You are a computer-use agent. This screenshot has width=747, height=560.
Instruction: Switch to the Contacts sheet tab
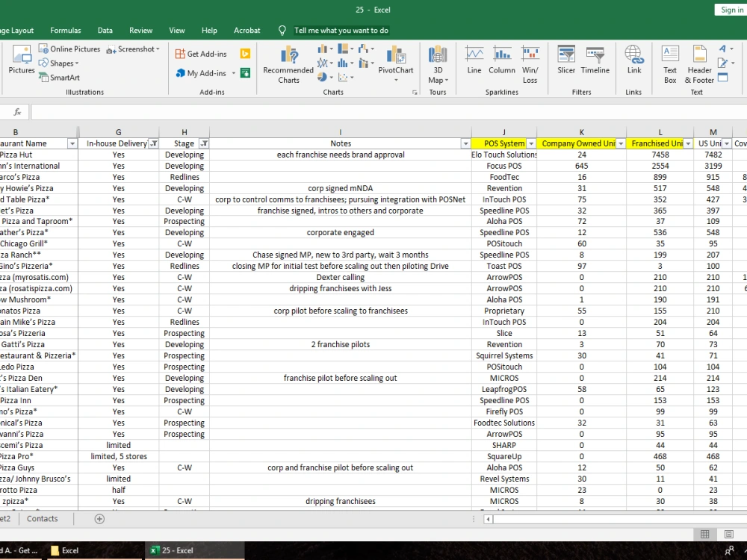point(42,519)
